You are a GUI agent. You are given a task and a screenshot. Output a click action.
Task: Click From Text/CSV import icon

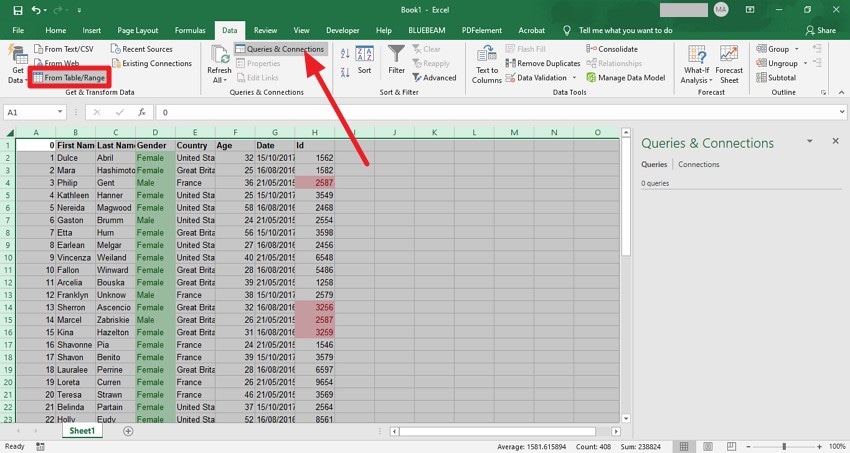[38, 49]
